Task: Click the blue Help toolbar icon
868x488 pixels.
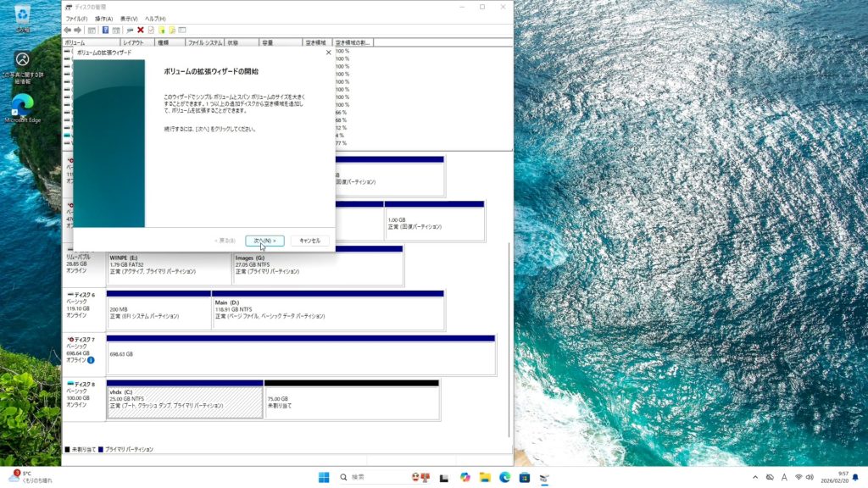Action: coord(105,30)
